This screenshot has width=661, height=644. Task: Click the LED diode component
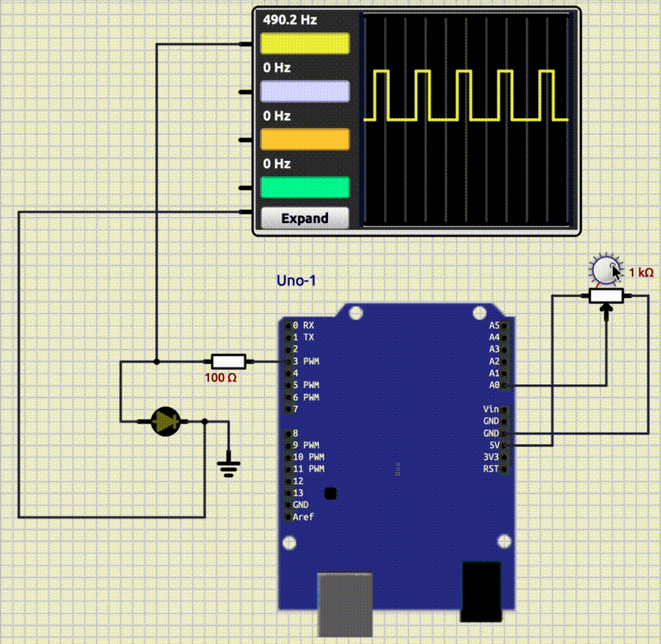click(x=167, y=421)
